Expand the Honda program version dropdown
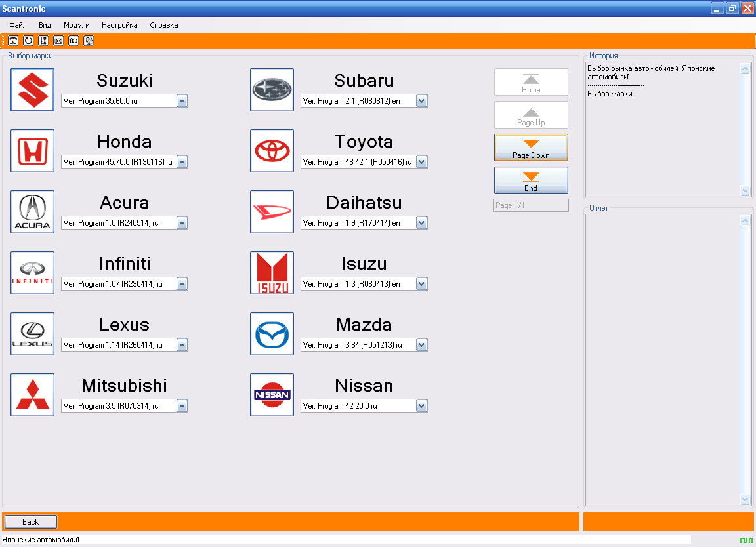 pyautogui.click(x=182, y=162)
